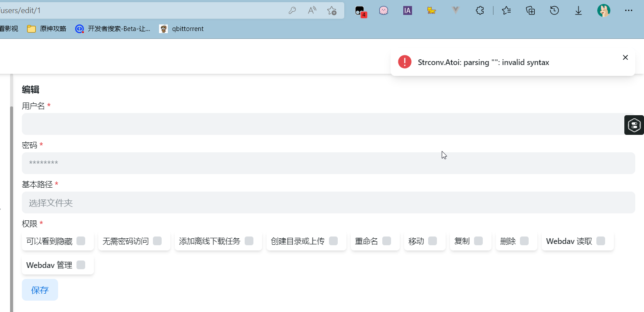644x312 pixels.
Task: Open the browser profile avatar
Action: click(604, 10)
